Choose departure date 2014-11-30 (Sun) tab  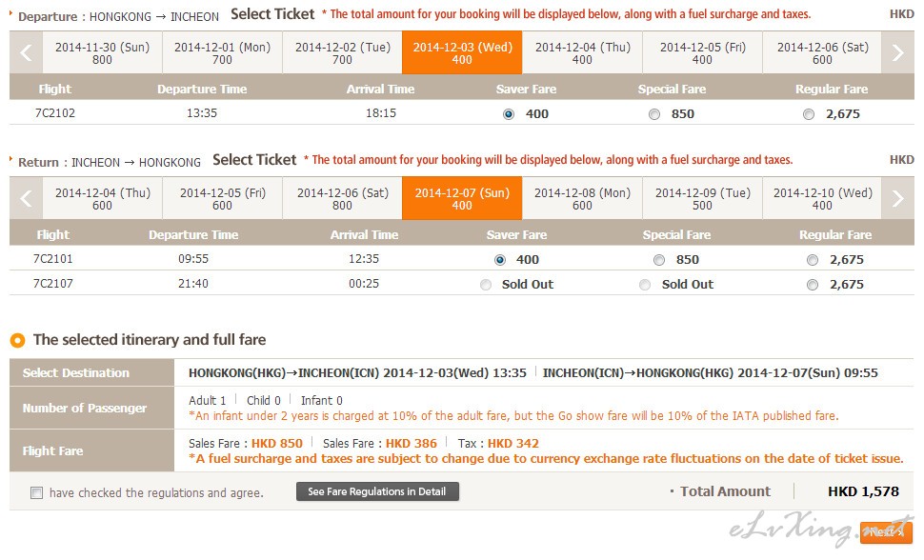(102, 52)
